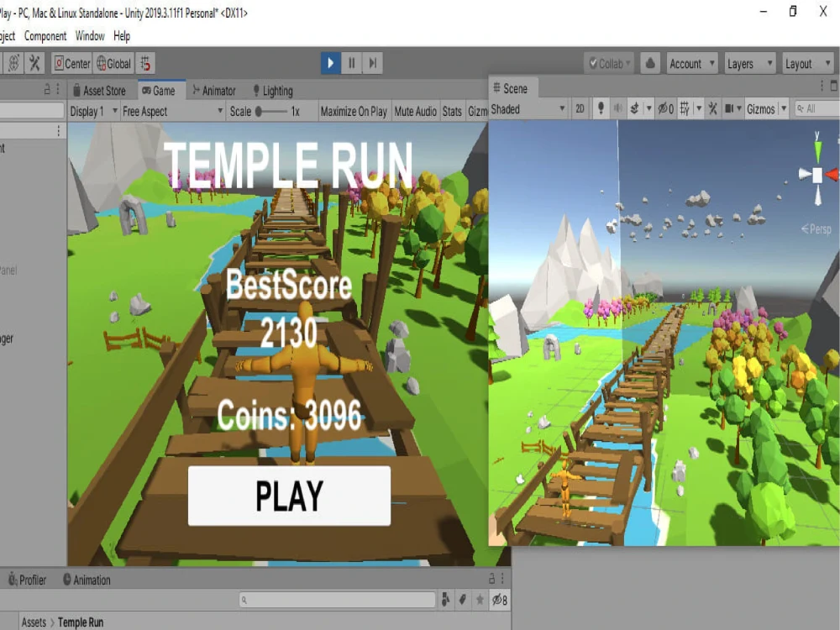The width and height of the screenshot is (840, 630).
Task: Open grid settings in the Scene view toolbar
Action: 696,108
